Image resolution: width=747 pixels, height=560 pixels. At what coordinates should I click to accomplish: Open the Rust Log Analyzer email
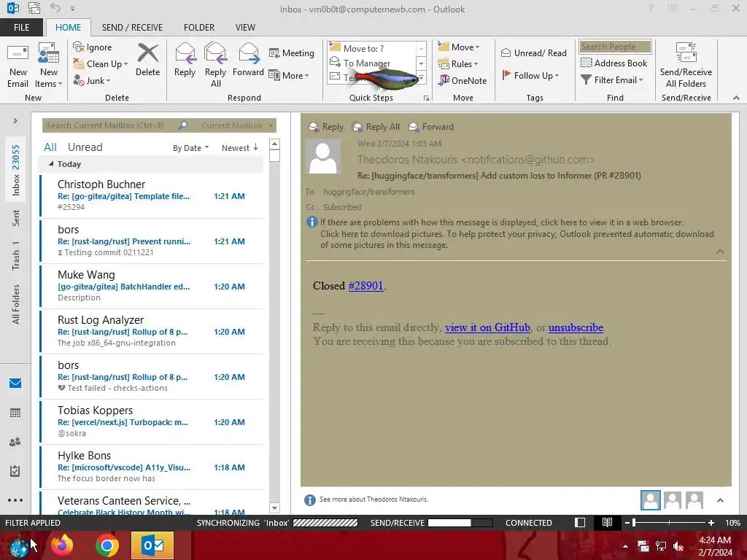pyautogui.click(x=152, y=332)
